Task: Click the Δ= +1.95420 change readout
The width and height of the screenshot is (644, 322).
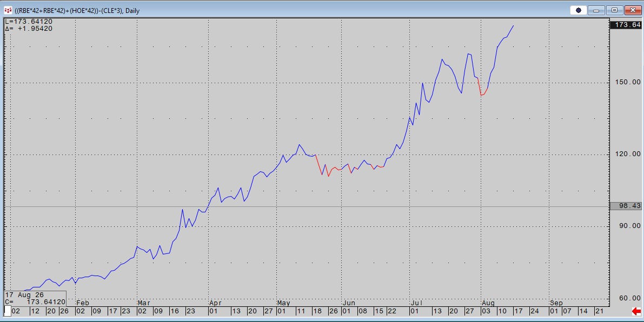Action: 29,29
